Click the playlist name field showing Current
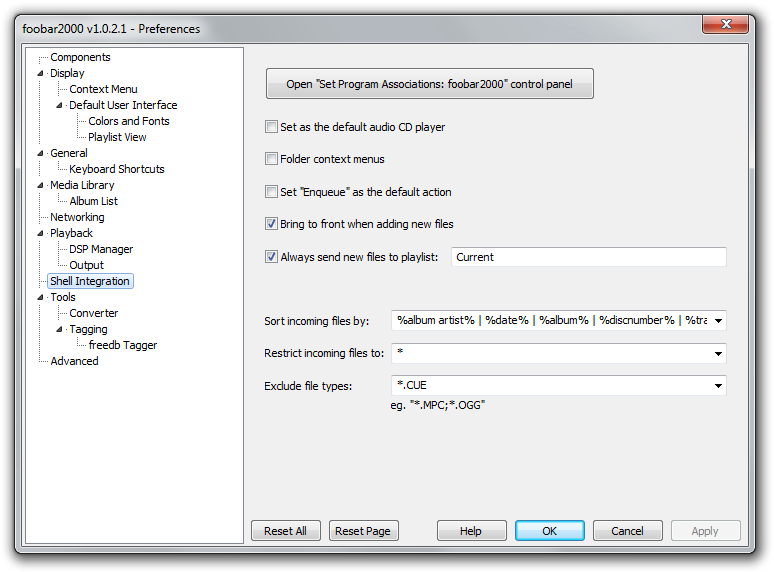This screenshot has height=572, width=774. [x=588, y=257]
